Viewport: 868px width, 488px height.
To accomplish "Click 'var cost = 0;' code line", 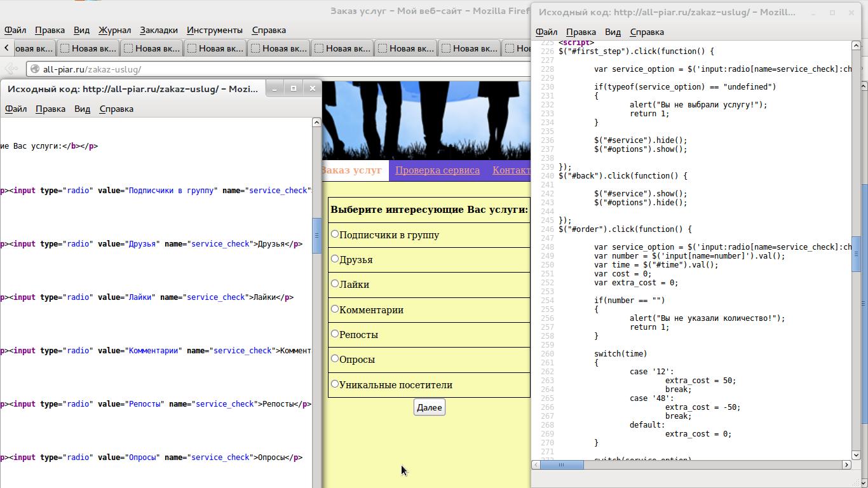I will coord(623,274).
